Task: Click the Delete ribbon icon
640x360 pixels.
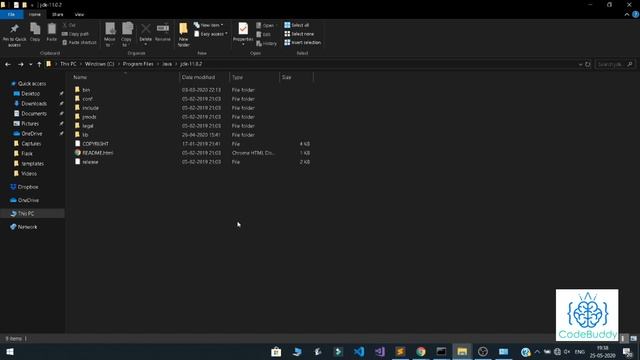Action: [145, 33]
